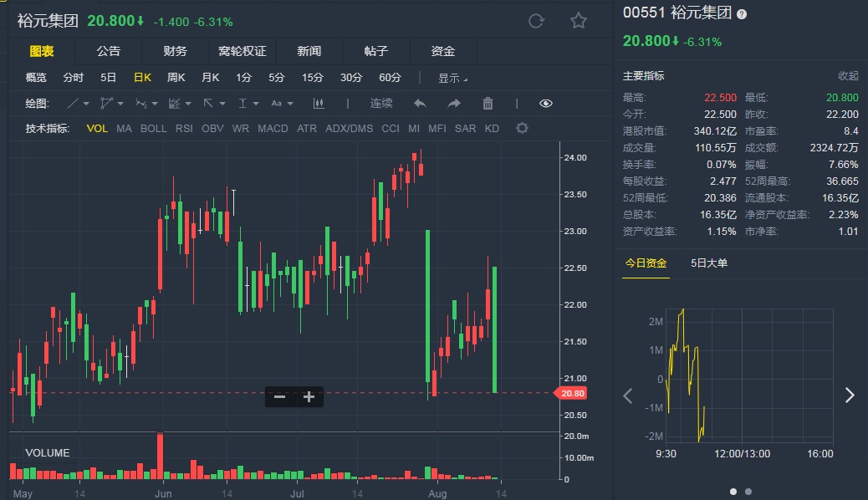Select the 日K daily candlestick period
868x500 pixels.
(x=142, y=78)
